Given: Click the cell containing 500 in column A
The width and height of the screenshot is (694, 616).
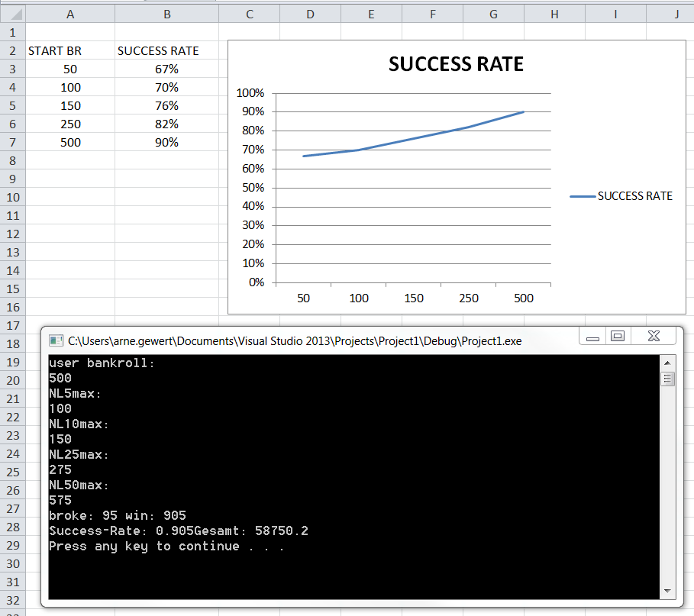Looking at the screenshot, I should tap(70, 143).
